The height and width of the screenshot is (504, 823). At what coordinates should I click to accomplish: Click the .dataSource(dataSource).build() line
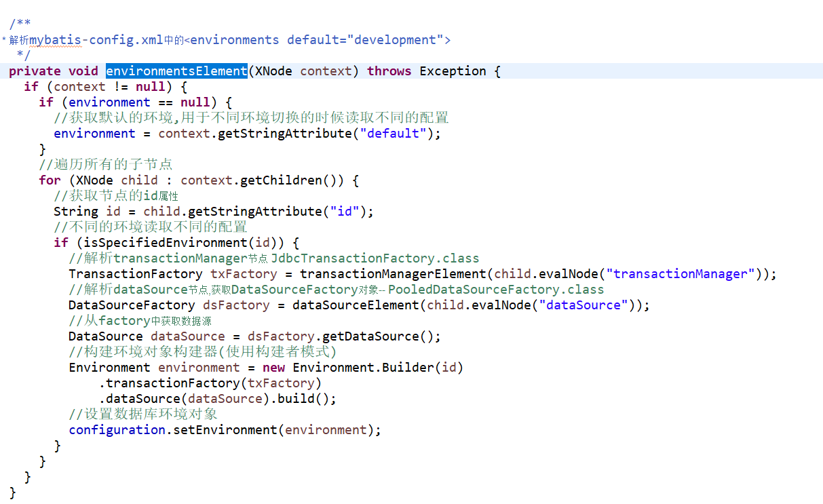pyautogui.click(x=218, y=399)
